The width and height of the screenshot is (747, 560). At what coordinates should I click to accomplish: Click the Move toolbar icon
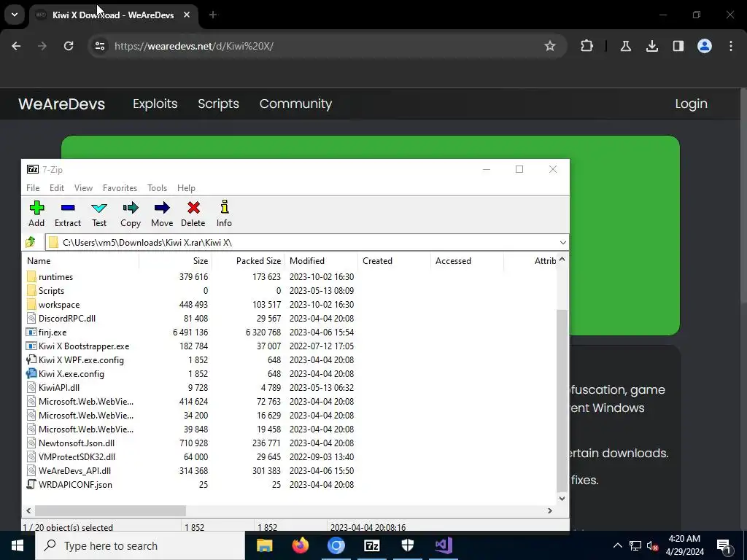click(162, 208)
